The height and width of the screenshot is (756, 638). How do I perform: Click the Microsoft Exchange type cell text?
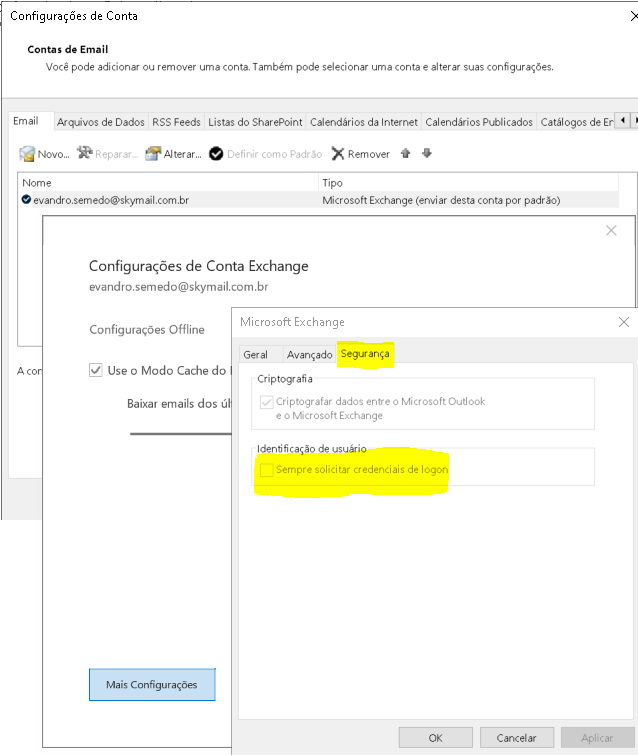(x=441, y=200)
